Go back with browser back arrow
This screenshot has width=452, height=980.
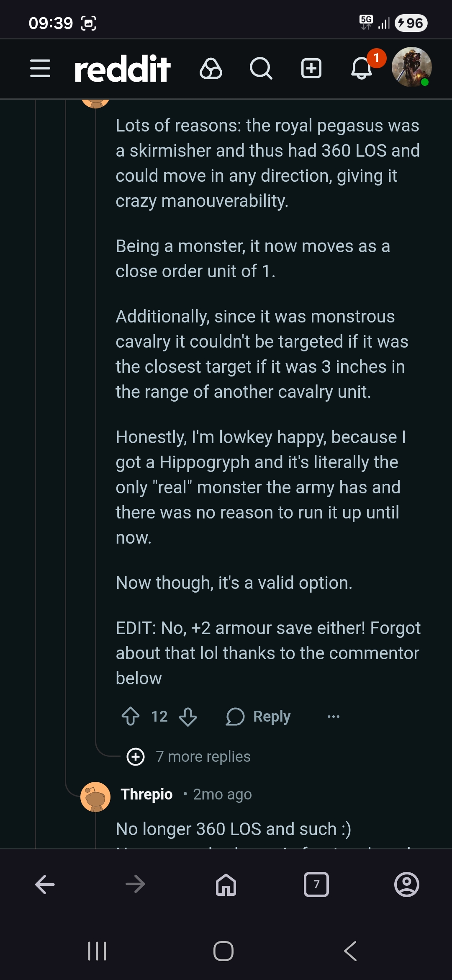coord(45,885)
